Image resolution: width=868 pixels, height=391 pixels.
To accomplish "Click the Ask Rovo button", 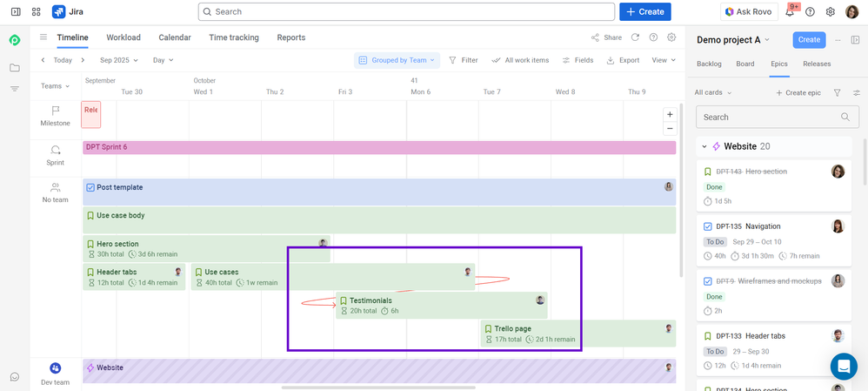I will point(749,11).
